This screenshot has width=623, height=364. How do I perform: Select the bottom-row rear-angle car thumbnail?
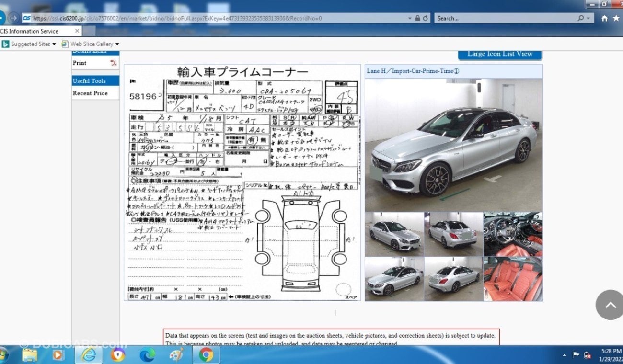453,279
